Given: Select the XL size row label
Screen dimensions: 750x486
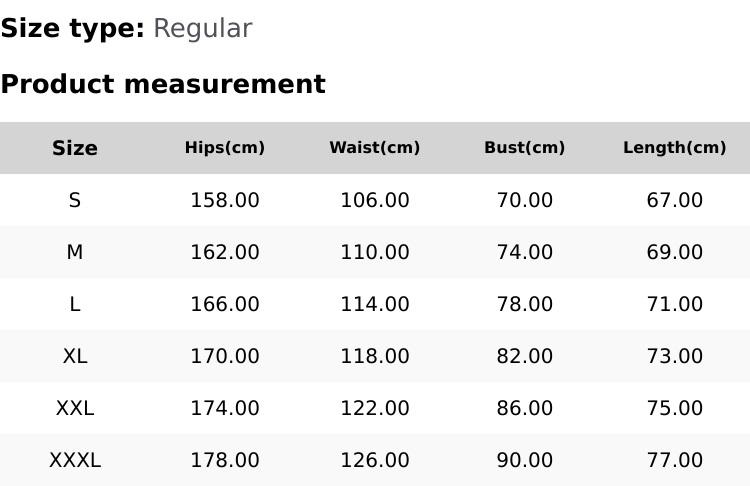Looking at the screenshot, I should pyautogui.click(x=75, y=356).
